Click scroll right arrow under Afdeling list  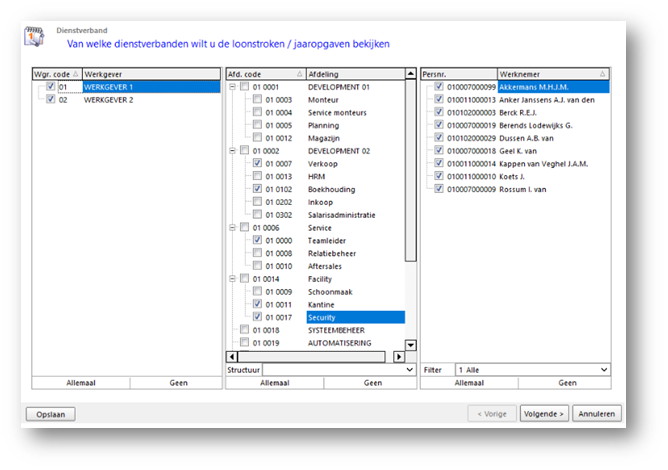(x=399, y=356)
